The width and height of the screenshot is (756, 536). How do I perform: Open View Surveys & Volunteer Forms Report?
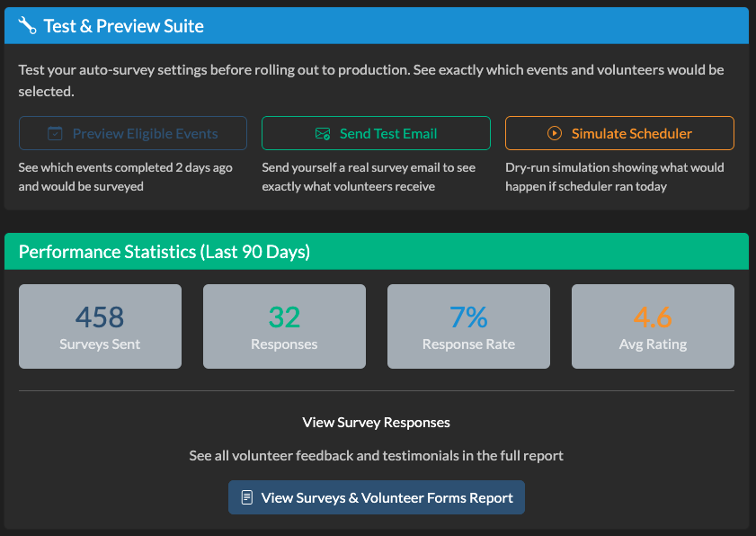pyautogui.click(x=377, y=497)
